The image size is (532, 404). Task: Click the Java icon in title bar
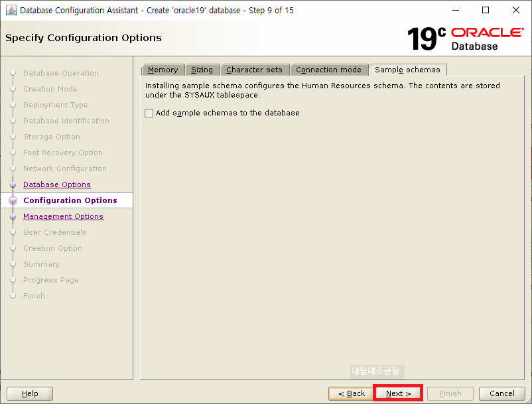pos(11,10)
